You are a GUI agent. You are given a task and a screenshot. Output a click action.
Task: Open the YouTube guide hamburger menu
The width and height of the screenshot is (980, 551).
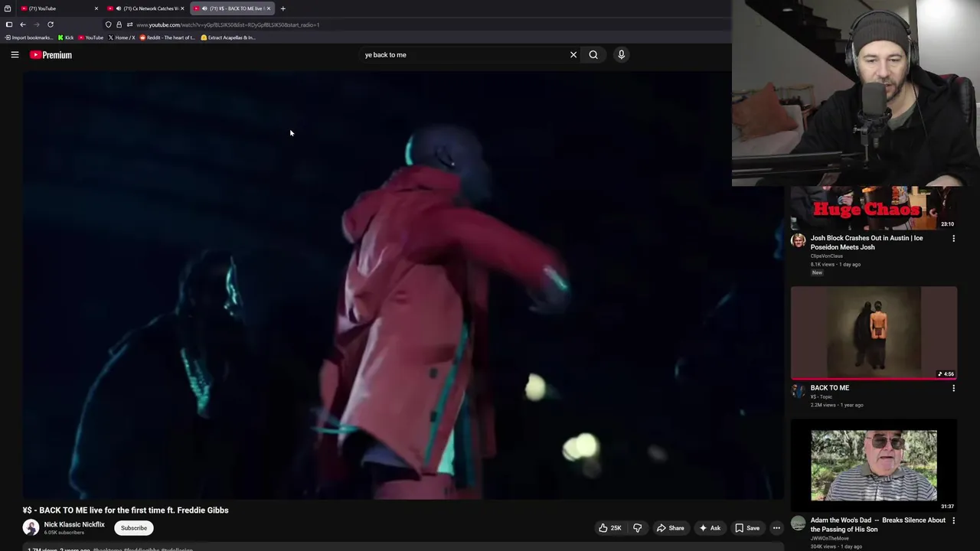pos(15,54)
